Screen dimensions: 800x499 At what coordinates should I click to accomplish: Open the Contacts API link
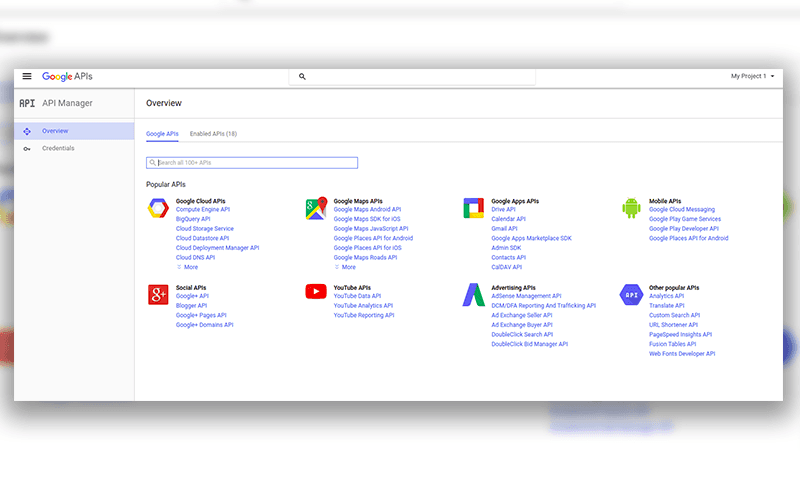coord(509,258)
